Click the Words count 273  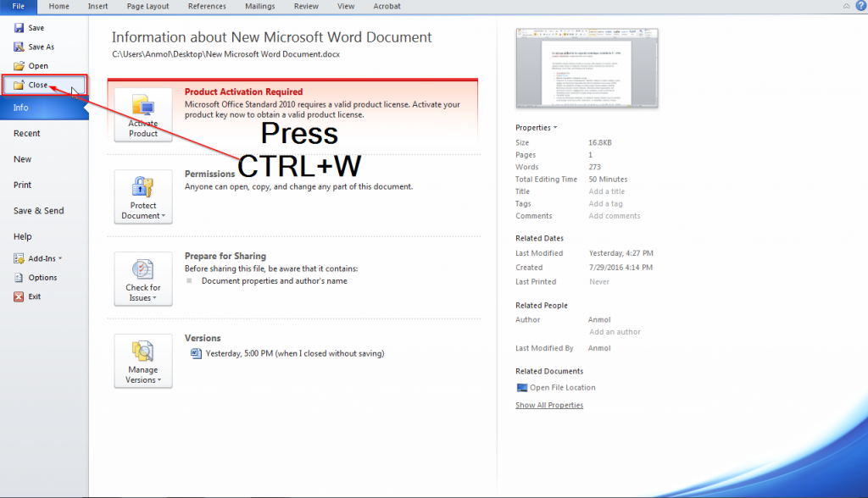click(x=594, y=167)
